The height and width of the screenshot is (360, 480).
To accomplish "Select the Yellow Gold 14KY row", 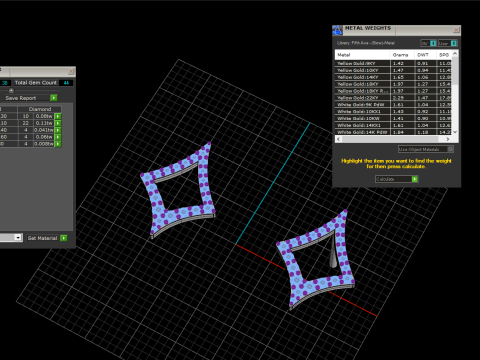I will pos(393,77).
